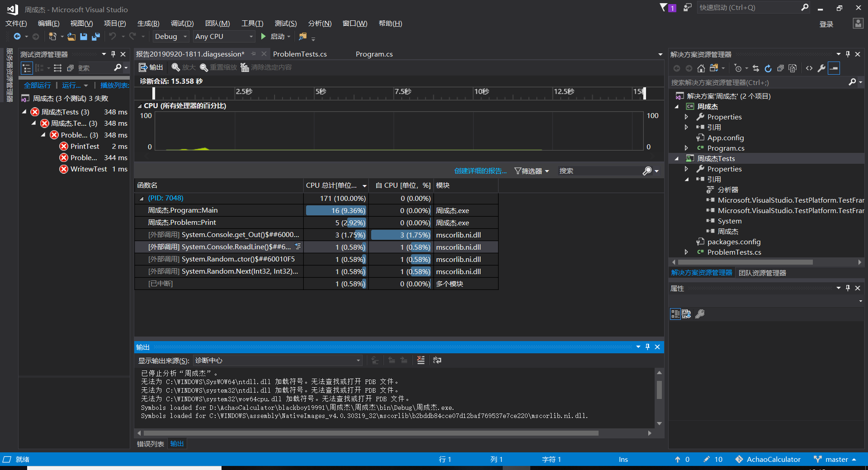The height and width of the screenshot is (470, 868).
Task: Switch to the ProblemTests.cs tab
Action: (300, 54)
